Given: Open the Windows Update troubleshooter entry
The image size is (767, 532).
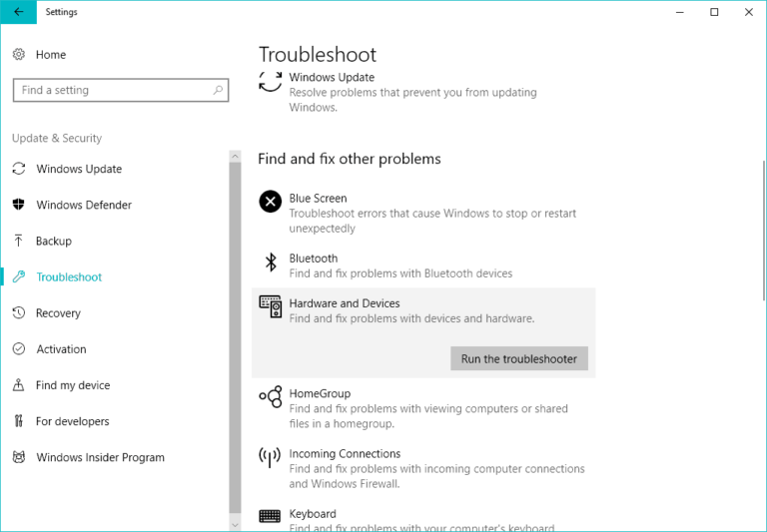Looking at the screenshot, I should pyautogui.click(x=332, y=78).
